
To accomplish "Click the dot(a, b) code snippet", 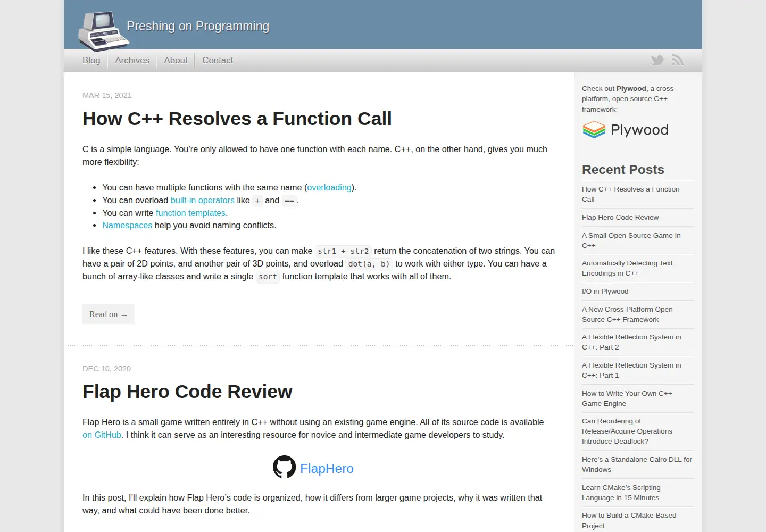I will click(369, 264).
